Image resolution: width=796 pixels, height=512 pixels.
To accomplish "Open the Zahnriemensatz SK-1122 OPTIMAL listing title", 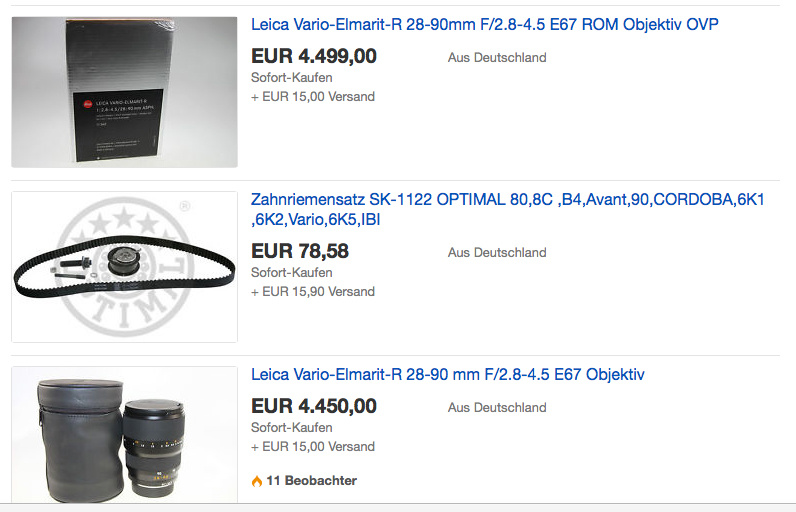I will tap(507, 200).
